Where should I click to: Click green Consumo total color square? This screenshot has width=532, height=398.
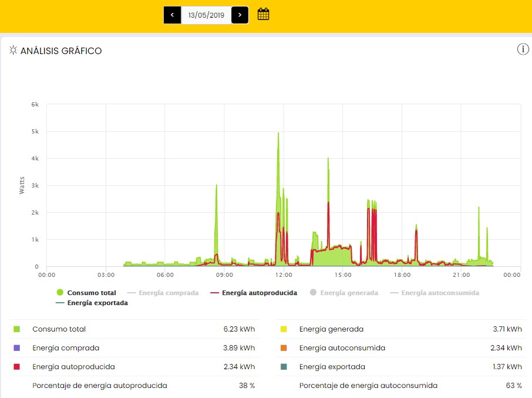point(17,329)
